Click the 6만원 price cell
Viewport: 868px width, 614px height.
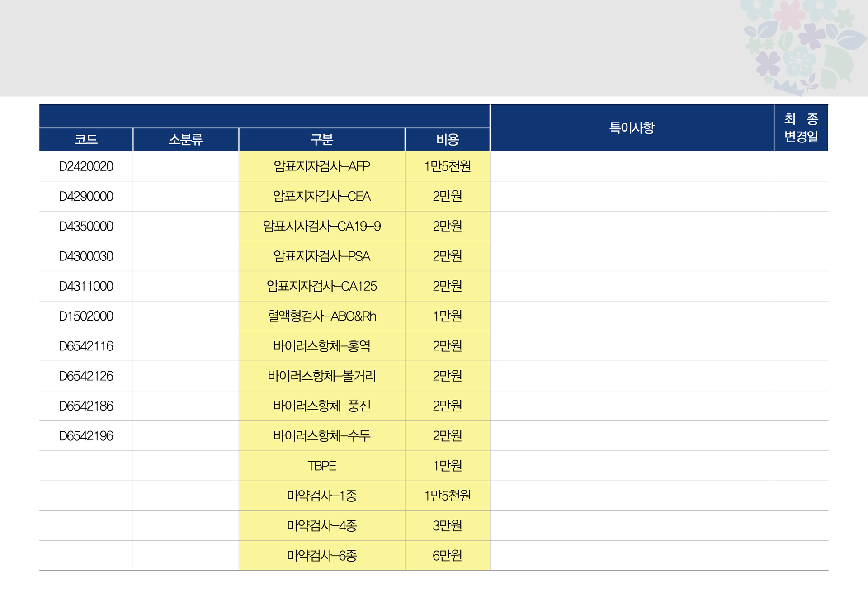448,556
